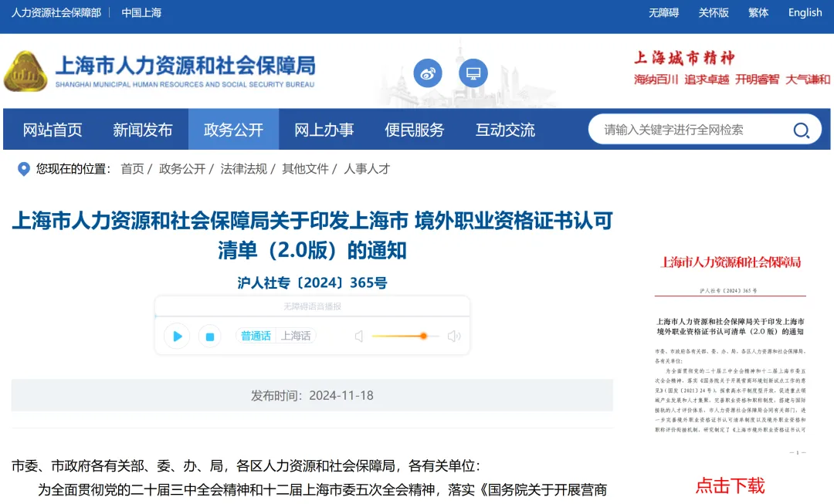Click the Weibo icon in header
Screen dimensions: 834x504
[x=428, y=73]
